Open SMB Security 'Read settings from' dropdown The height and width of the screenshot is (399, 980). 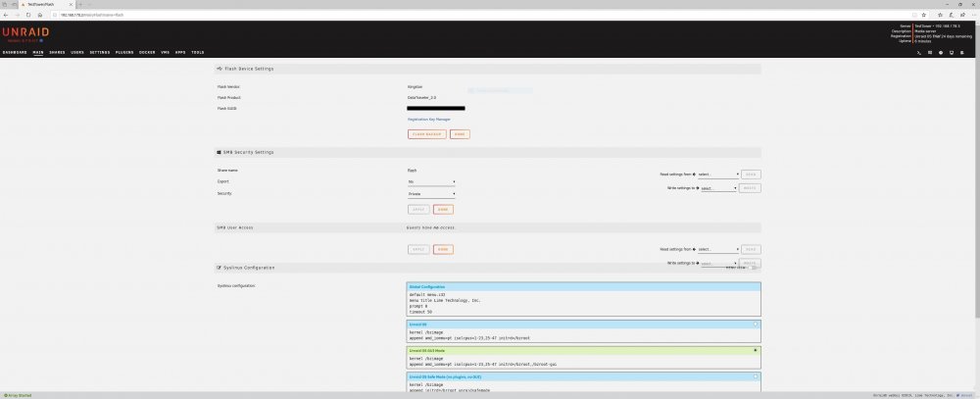(x=718, y=175)
